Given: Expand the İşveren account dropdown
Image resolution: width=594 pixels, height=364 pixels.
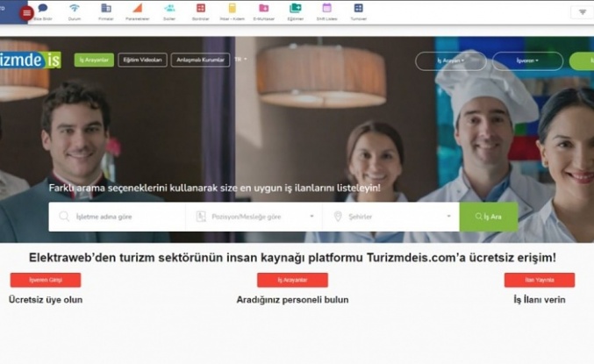Looking at the screenshot, I should click(527, 61).
